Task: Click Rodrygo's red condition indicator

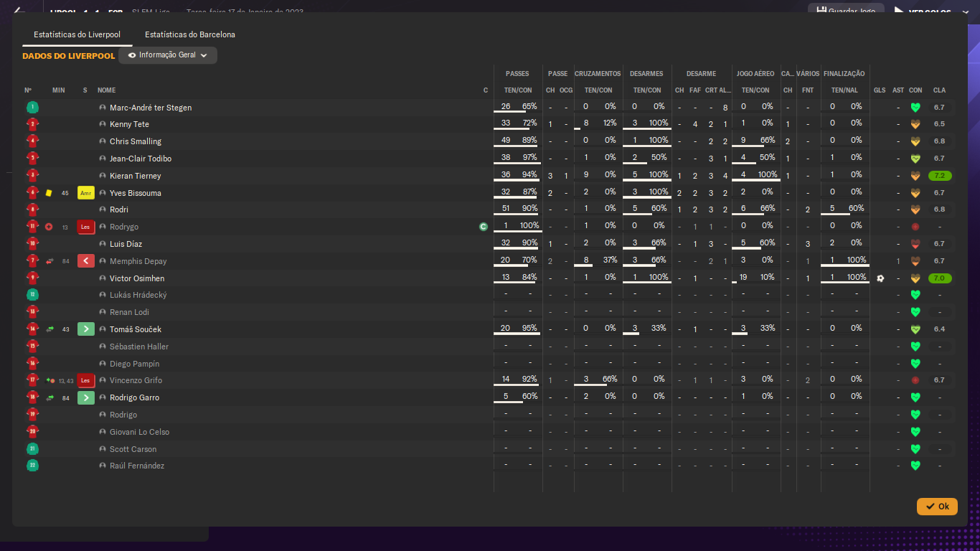Action: click(915, 227)
